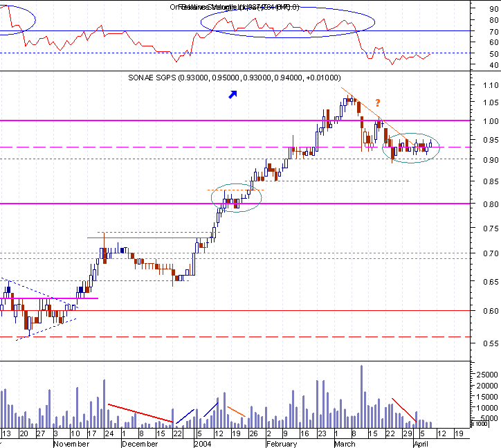Screen dimensions: 501x448
Task: Click the date label 24 in November
Action: (x=109, y=434)
